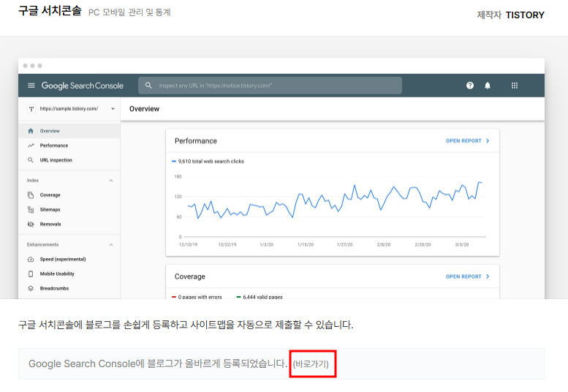Screen dimensions: 568x392
Task: Click the Breadcrumbs layers icon
Action: pyautogui.click(x=31, y=288)
